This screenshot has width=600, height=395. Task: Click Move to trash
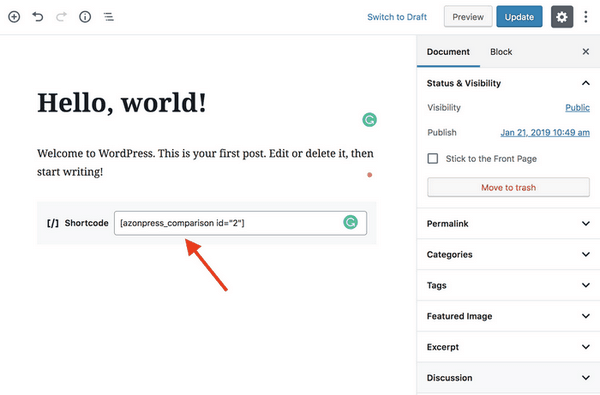[x=508, y=187]
